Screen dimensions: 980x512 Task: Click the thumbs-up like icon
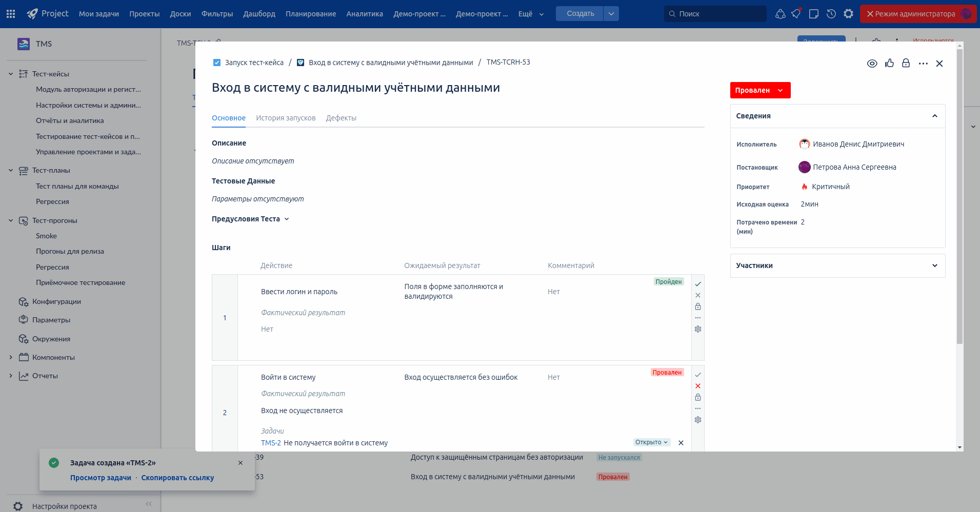[x=889, y=63]
